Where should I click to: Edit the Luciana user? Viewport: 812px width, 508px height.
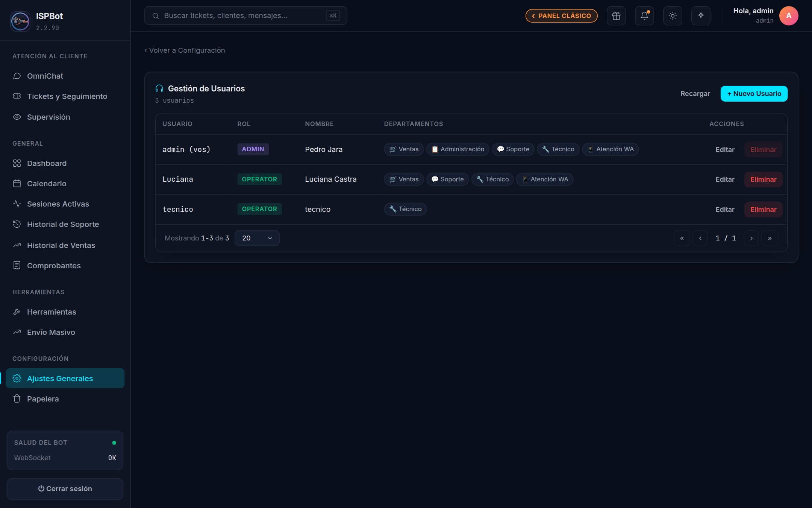tap(725, 179)
